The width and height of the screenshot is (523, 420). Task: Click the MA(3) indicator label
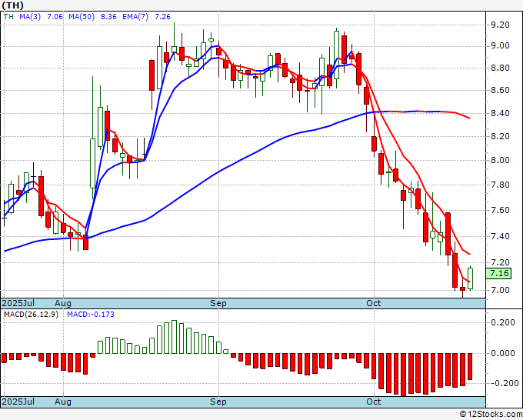[x=30, y=17]
